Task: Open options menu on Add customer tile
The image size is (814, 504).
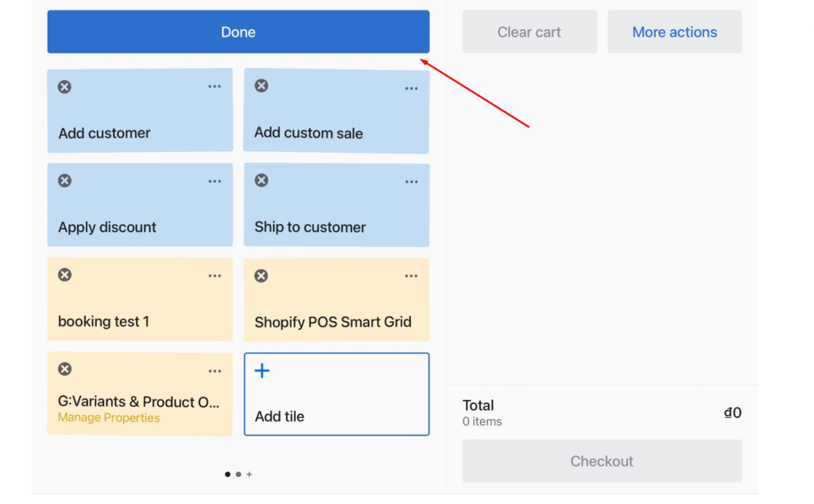Action: (215, 86)
